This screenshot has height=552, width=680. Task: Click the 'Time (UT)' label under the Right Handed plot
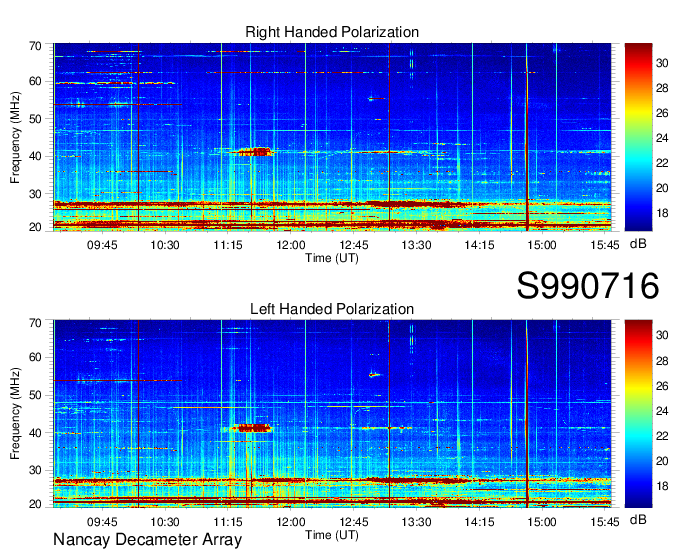coord(332,258)
